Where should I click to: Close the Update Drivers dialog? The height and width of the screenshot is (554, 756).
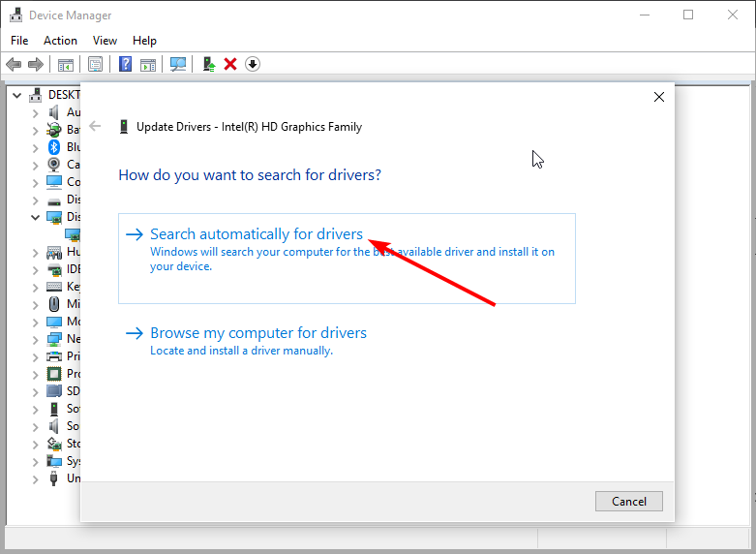(x=659, y=97)
